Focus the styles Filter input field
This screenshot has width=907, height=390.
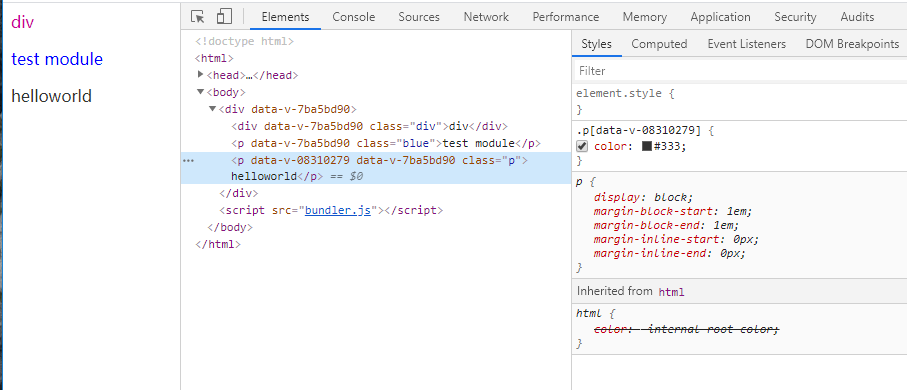click(x=739, y=71)
